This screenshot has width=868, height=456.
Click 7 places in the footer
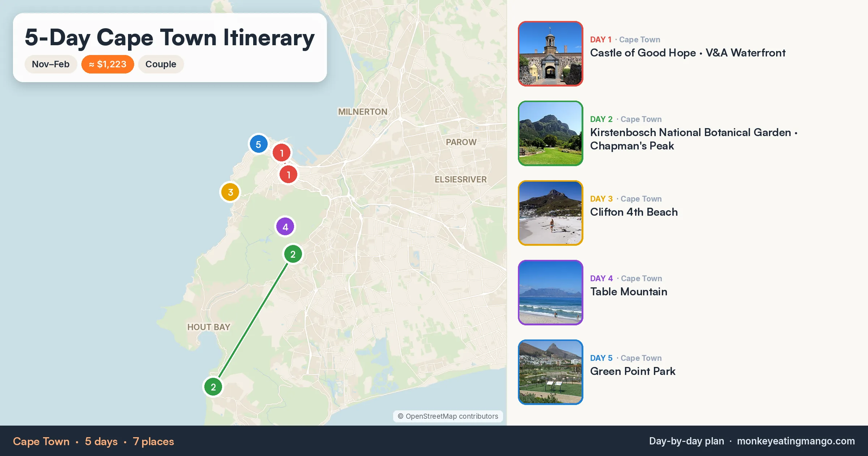153,442
